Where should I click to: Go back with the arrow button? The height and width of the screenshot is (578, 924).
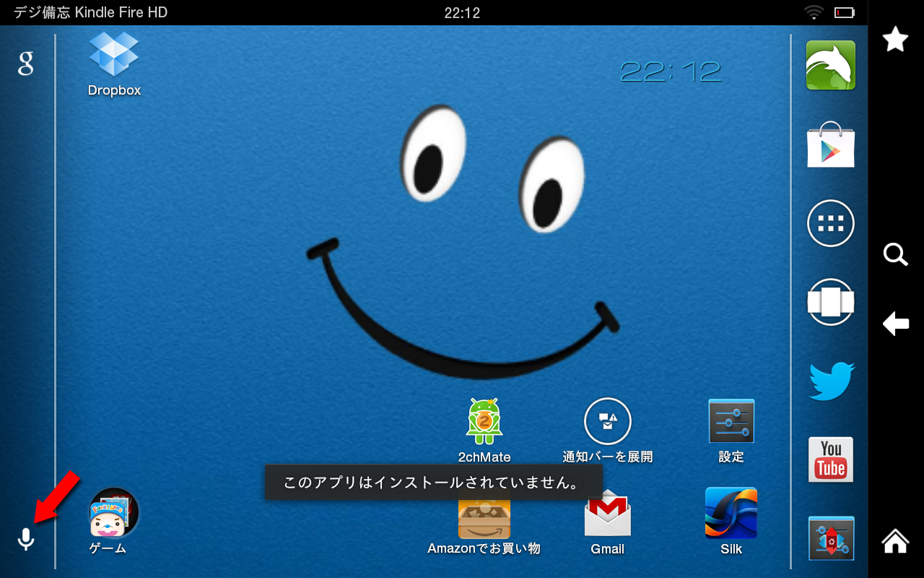click(895, 324)
